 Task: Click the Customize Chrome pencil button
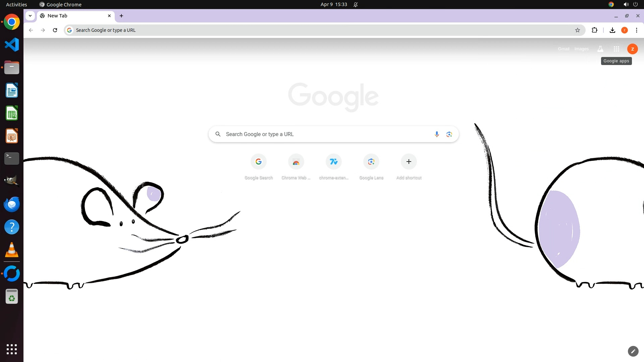tap(633, 351)
